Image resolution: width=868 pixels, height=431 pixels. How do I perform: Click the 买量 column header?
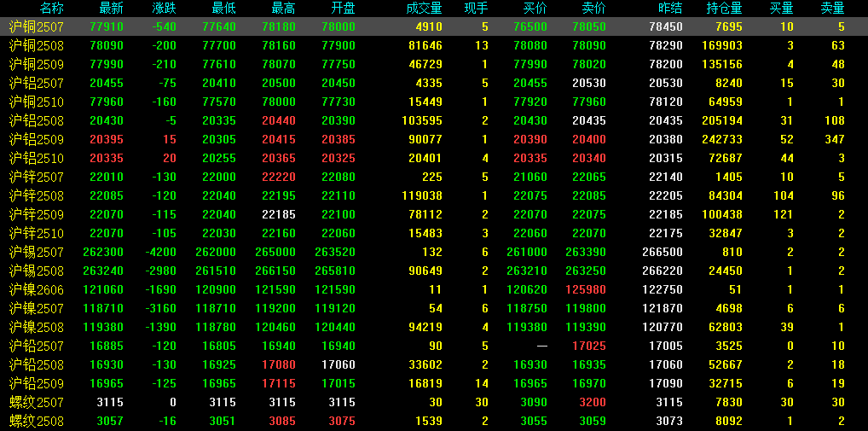coord(782,9)
